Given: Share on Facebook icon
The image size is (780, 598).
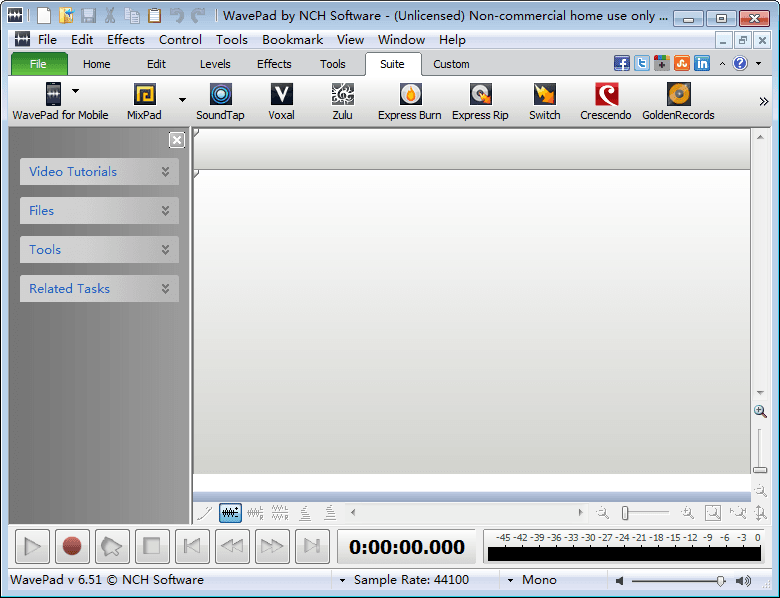Looking at the screenshot, I should pos(622,63).
